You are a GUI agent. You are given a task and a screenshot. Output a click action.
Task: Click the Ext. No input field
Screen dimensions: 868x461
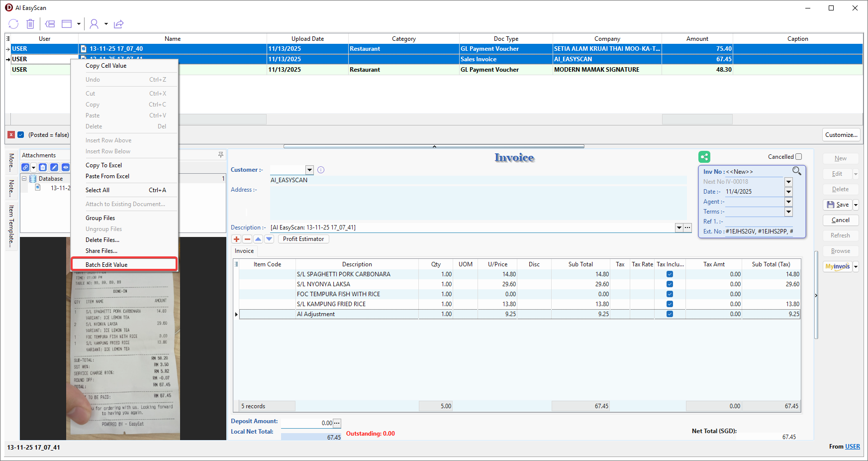point(759,231)
